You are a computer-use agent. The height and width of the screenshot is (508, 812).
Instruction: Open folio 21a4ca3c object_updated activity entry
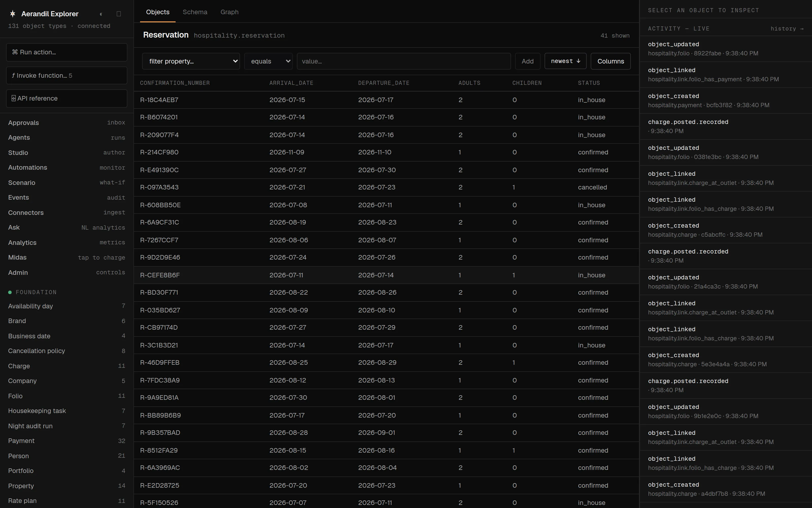(725, 282)
